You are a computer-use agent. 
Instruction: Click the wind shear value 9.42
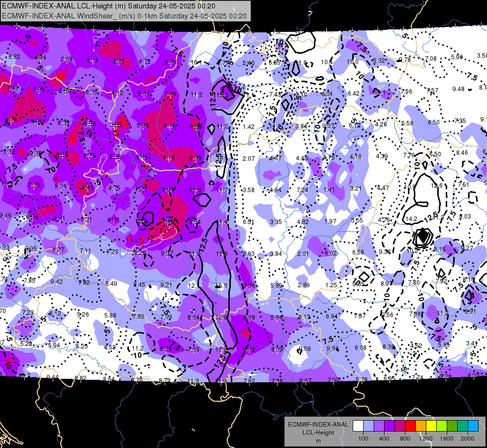click(x=57, y=282)
